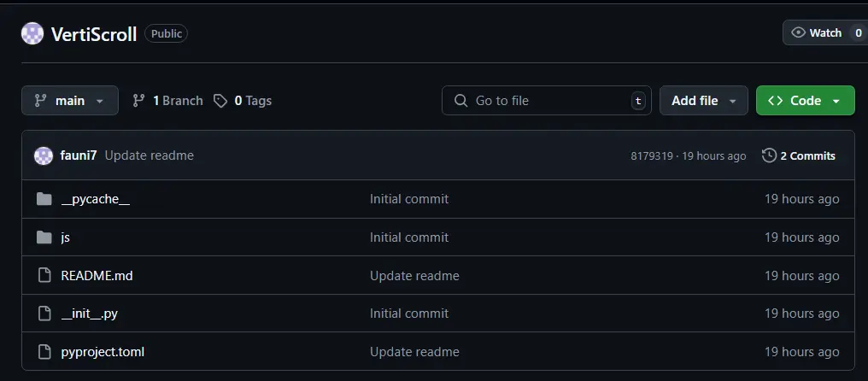Open commit hash 8179319
The width and height of the screenshot is (868, 381).
pos(651,156)
